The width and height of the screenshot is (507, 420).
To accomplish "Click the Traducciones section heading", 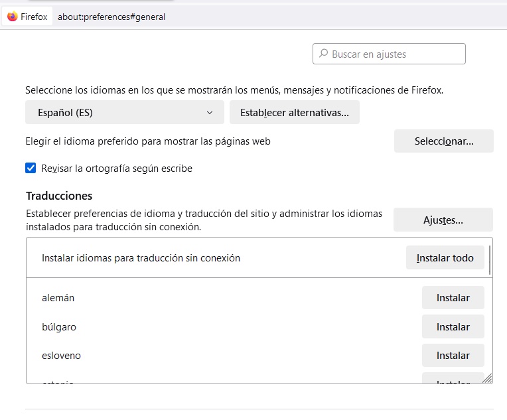I will (x=59, y=196).
